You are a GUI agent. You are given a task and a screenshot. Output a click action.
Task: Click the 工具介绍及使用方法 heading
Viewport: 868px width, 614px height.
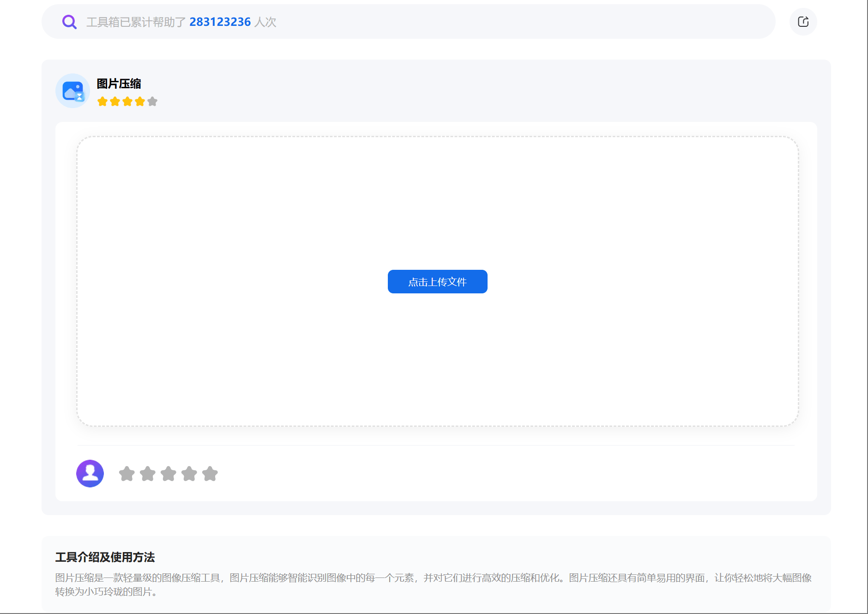105,557
